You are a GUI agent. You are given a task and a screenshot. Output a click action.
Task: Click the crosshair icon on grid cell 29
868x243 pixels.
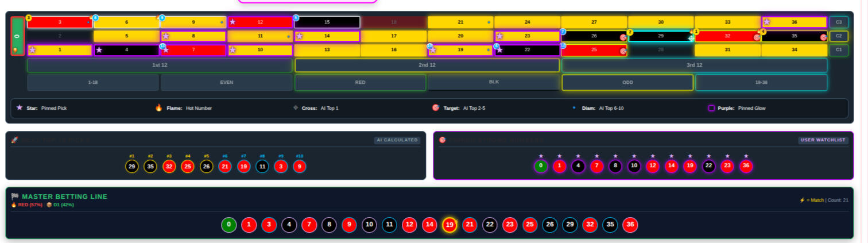[x=691, y=37]
